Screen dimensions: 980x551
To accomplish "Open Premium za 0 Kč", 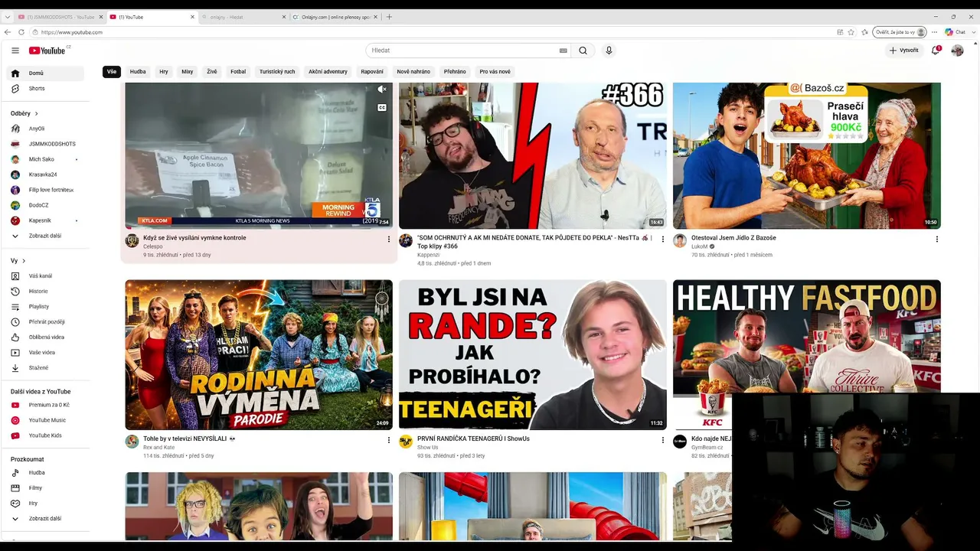I will (x=45, y=405).
